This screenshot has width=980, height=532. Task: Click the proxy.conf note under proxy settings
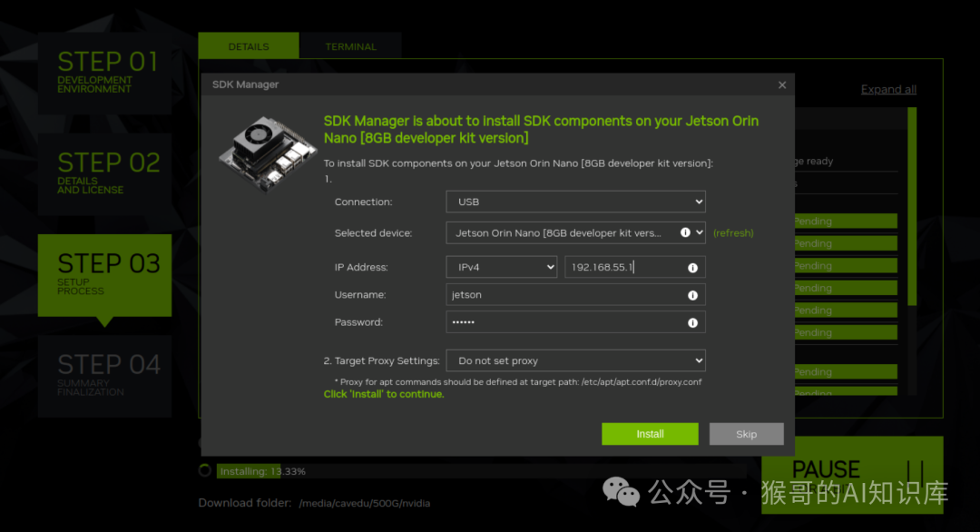click(x=518, y=381)
